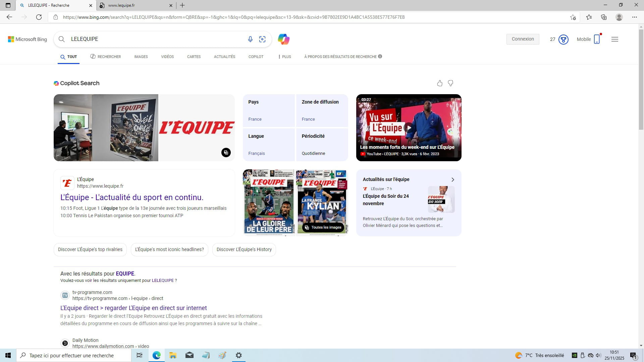The width and height of the screenshot is (644, 362).
Task: Click the Connexion sign-in button
Action: click(523, 39)
